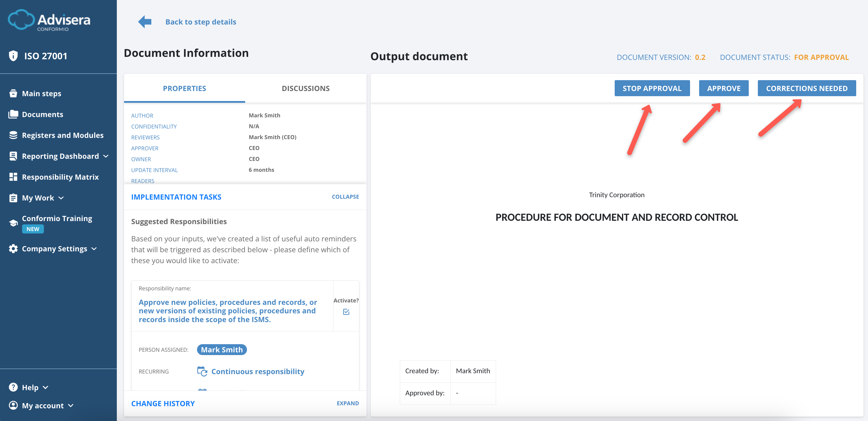Collapse the Implementation Tasks section
The image size is (868, 421).
click(345, 196)
